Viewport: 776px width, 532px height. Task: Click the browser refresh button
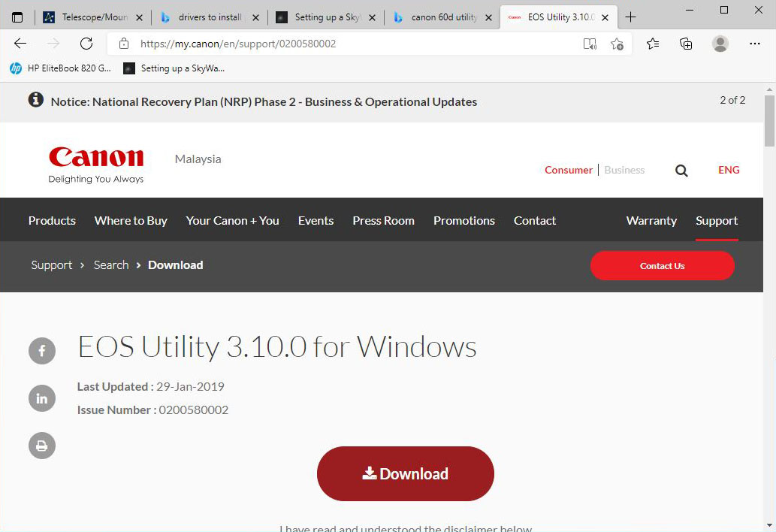(86, 44)
